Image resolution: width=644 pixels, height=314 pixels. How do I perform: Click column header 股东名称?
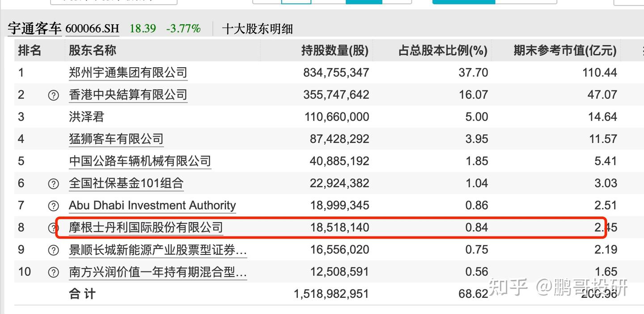[x=92, y=51]
